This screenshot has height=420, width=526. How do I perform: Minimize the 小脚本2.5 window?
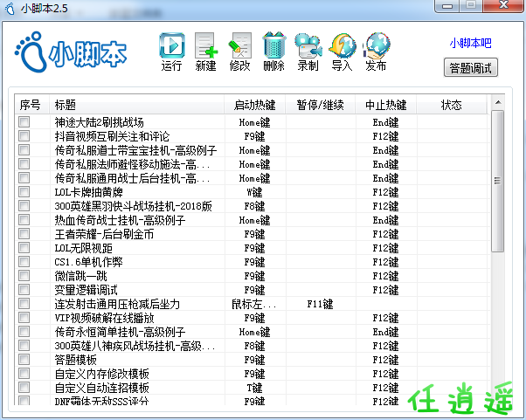click(447, 6)
